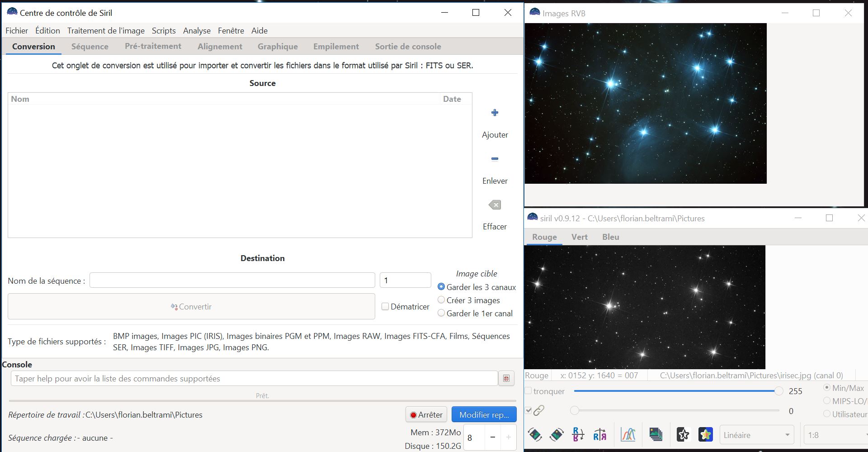Open the Fenêtre menu
The height and width of the screenshot is (452, 868).
(x=231, y=31)
